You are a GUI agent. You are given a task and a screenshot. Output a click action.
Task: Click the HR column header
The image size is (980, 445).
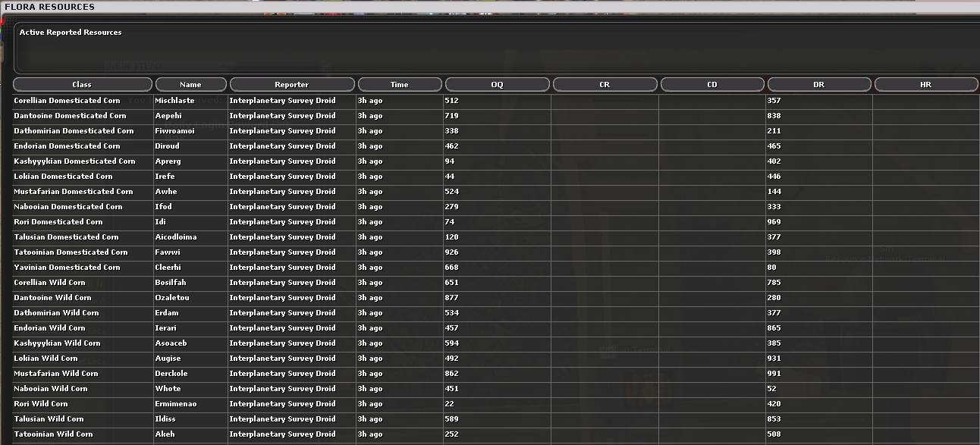[925, 84]
